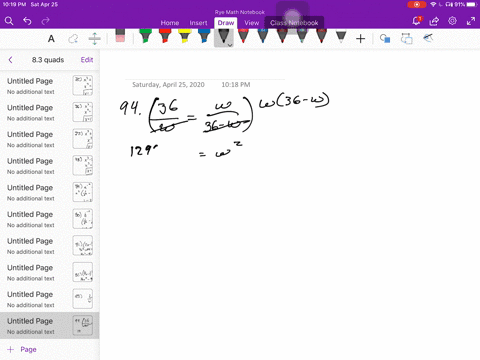Open the Insert tab
The image size is (480, 360).
pyautogui.click(x=198, y=23)
